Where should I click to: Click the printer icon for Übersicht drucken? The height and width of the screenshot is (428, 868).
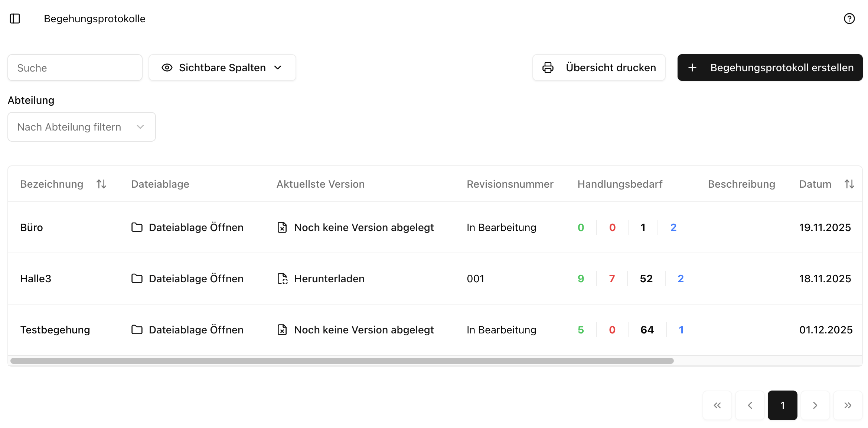coord(547,68)
